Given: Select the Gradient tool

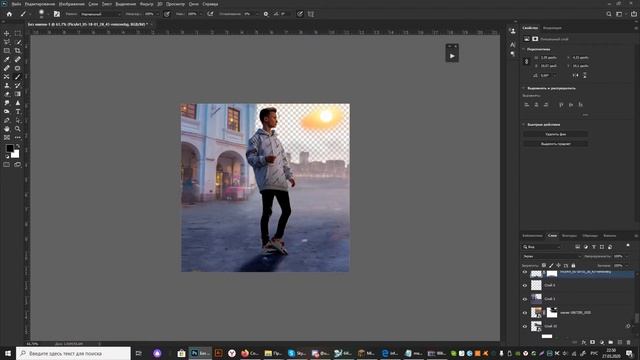Looking at the screenshot, I should [x=18, y=94].
